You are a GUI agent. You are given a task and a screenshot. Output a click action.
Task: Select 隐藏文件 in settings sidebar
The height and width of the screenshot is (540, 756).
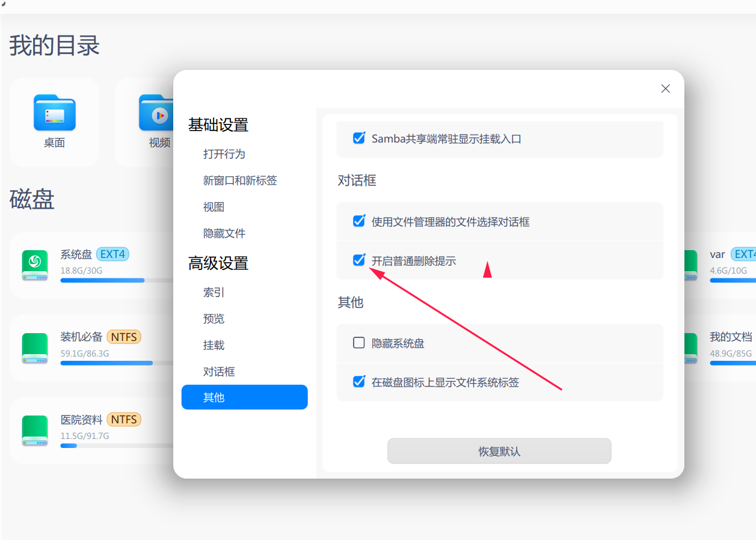(x=224, y=233)
